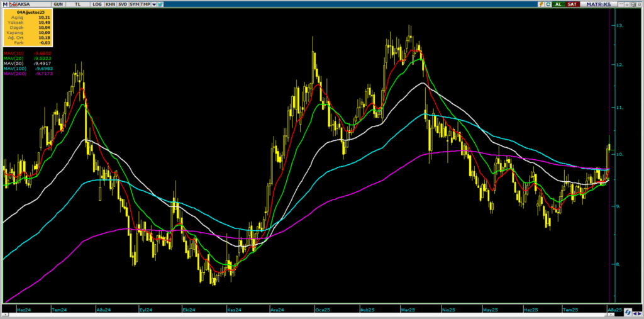The image size is (644, 319).
Task: Toggle the KHN chart option
Action: click(110, 4)
